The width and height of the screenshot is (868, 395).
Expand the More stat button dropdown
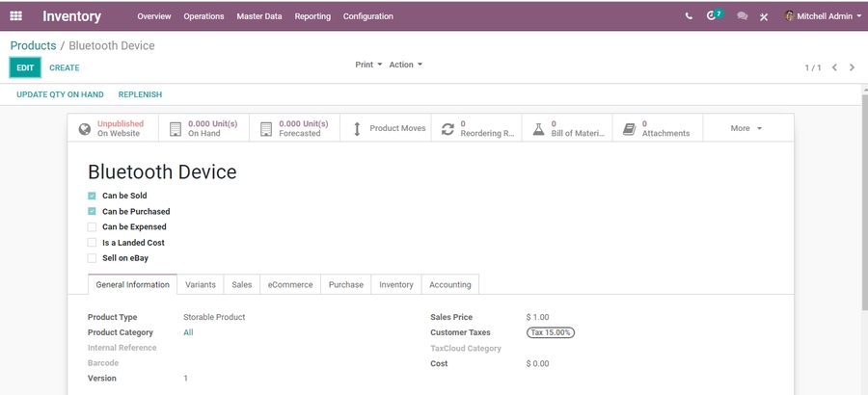coord(746,128)
